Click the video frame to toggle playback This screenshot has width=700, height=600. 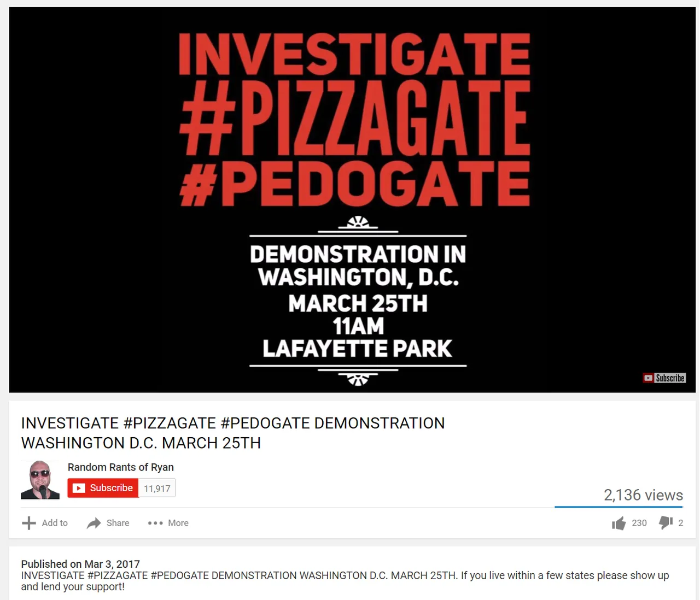click(x=352, y=200)
